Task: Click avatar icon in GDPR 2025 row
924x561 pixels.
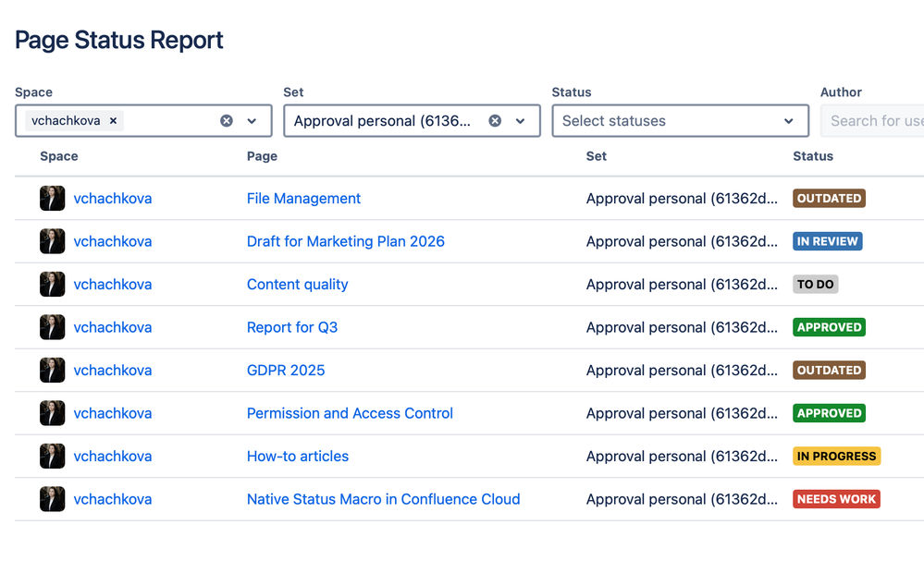Action: point(53,371)
